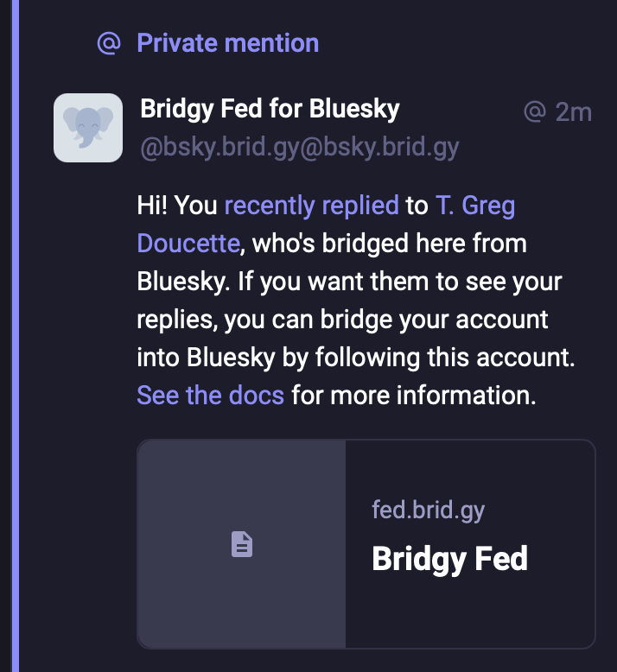617x672 pixels.
Task: Open the Bridgy Fed card title
Action: 449,559
